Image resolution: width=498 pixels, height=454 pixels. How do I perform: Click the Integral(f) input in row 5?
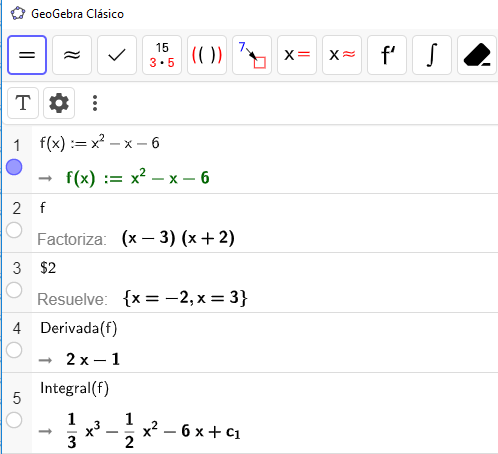click(x=75, y=388)
